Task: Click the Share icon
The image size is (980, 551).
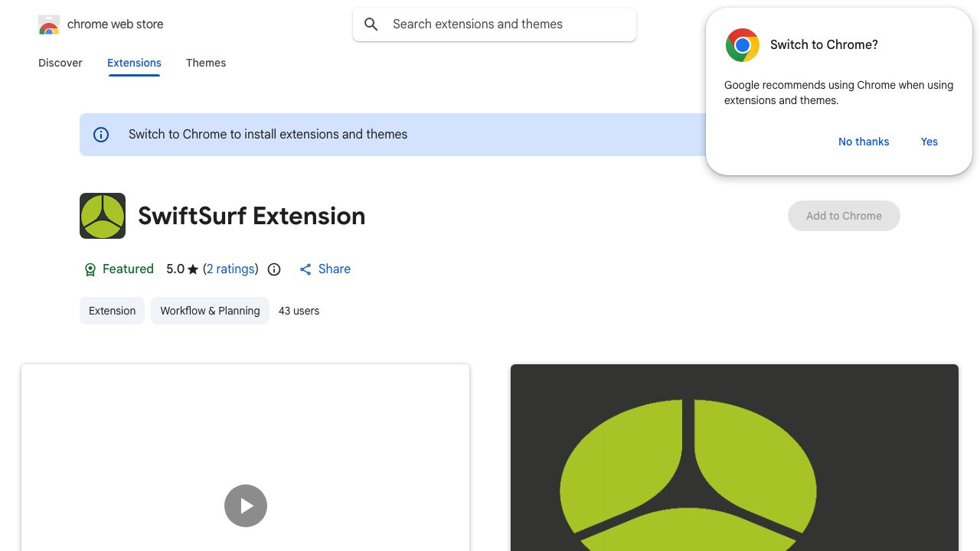Action: (x=305, y=269)
